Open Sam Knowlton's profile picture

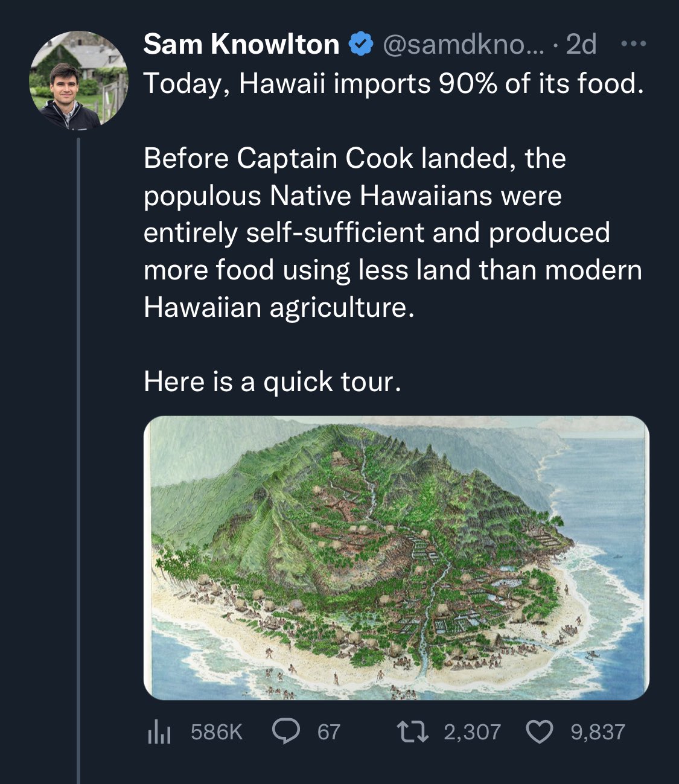(78, 80)
